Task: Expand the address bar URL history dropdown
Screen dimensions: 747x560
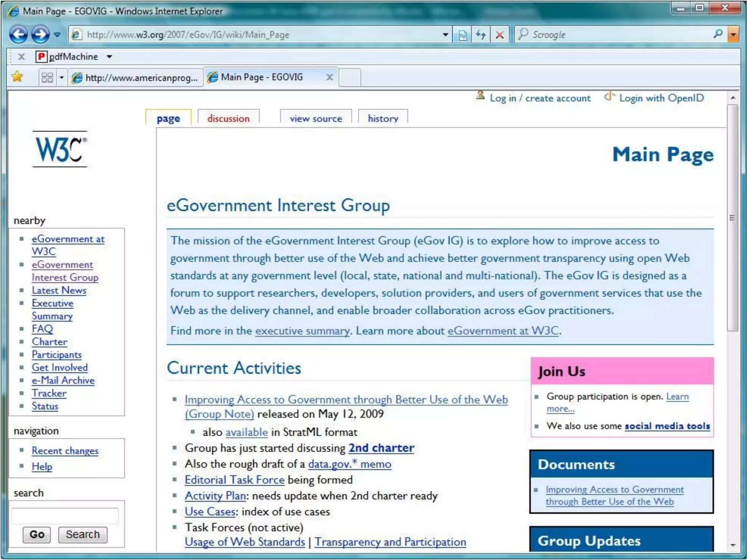Action: (445, 35)
